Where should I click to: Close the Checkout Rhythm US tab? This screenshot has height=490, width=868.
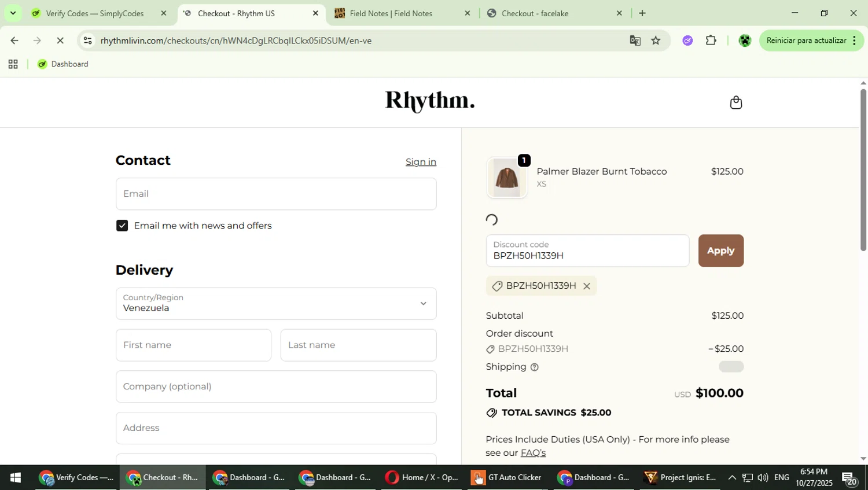click(x=315, y=13)
